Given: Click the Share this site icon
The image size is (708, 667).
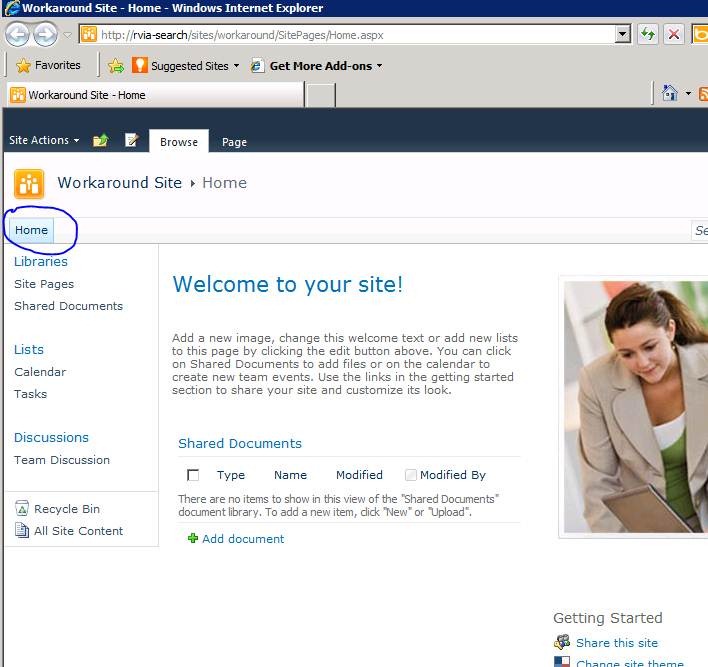Looking at the screenshot, I should coord(562,643).
